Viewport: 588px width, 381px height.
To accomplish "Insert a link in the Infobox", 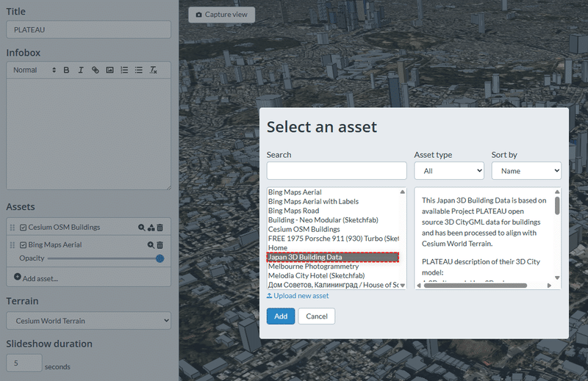I will pyautogui.click(x=95, y=70).
